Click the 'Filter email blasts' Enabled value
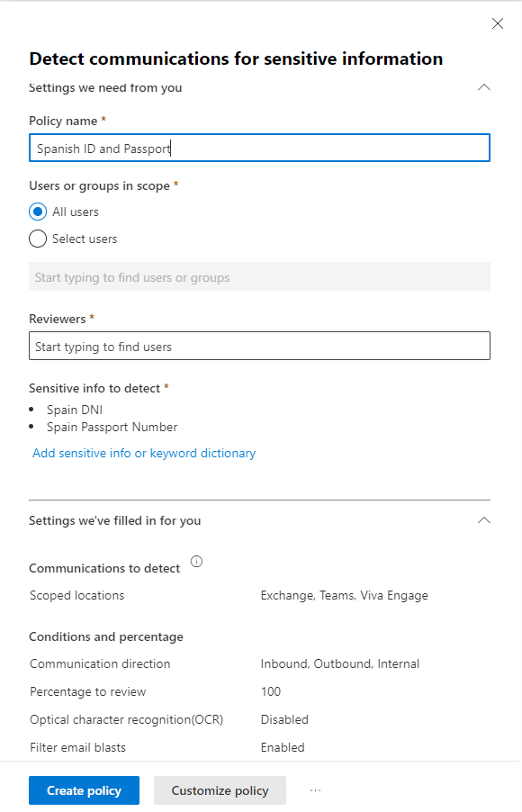 (283, 747)
